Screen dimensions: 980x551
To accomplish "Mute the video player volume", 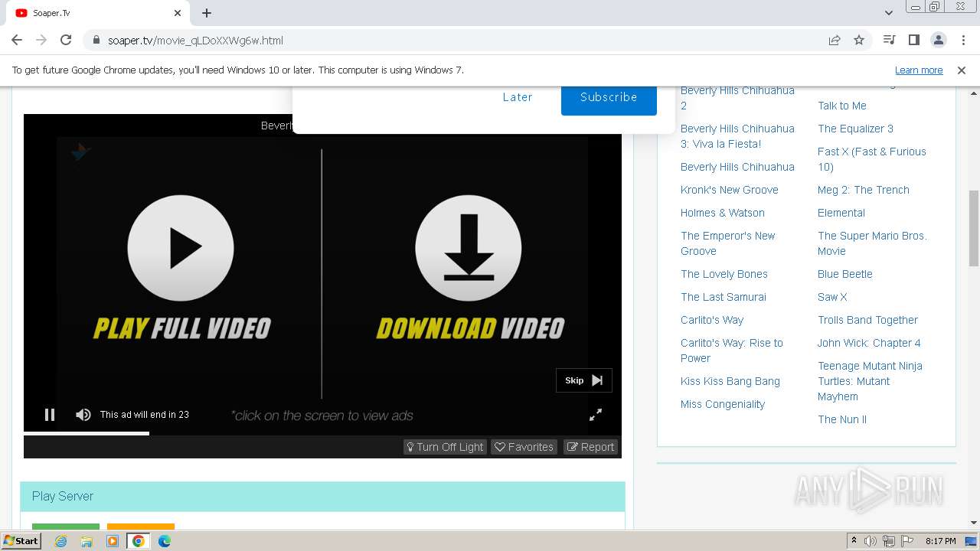I will pyautogui.click(x=83, y=415).
